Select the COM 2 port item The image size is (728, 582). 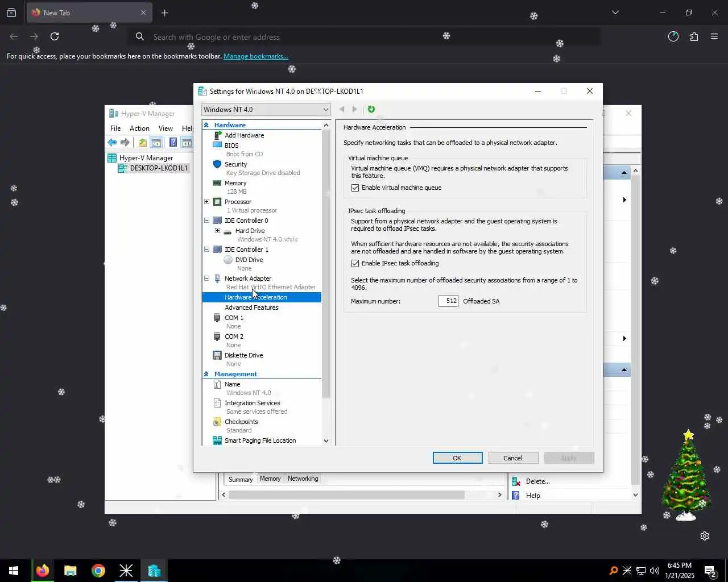tap(234, 336)
